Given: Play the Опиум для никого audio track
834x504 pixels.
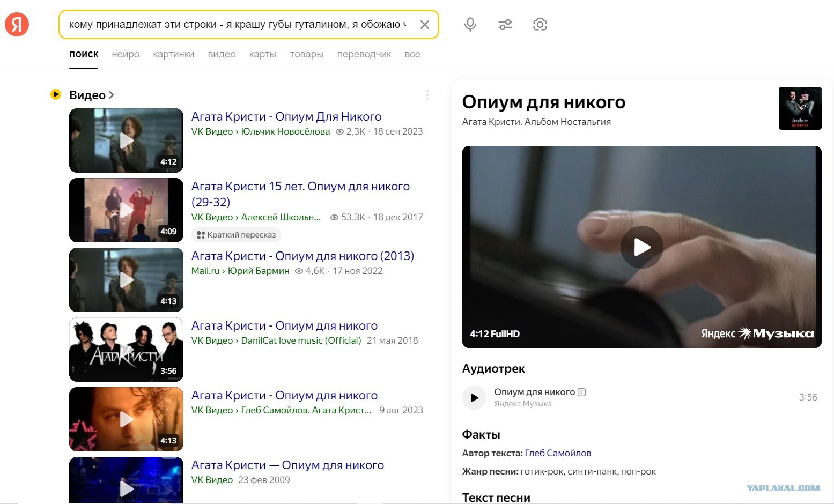Looking at the screenshot, I should 474,397.
